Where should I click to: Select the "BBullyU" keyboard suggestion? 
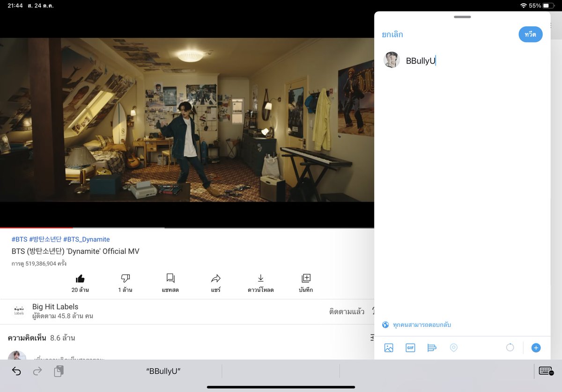click(163, 371)
